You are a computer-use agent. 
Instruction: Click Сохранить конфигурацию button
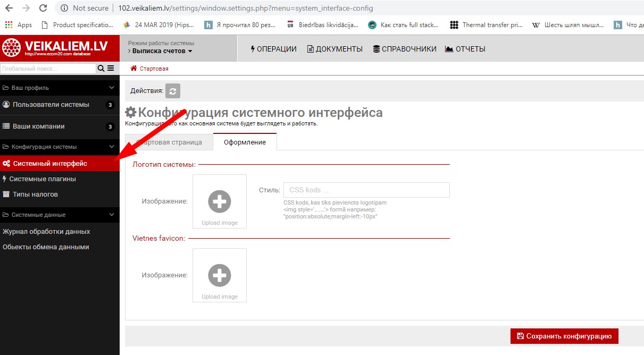(x=564, y=336)
